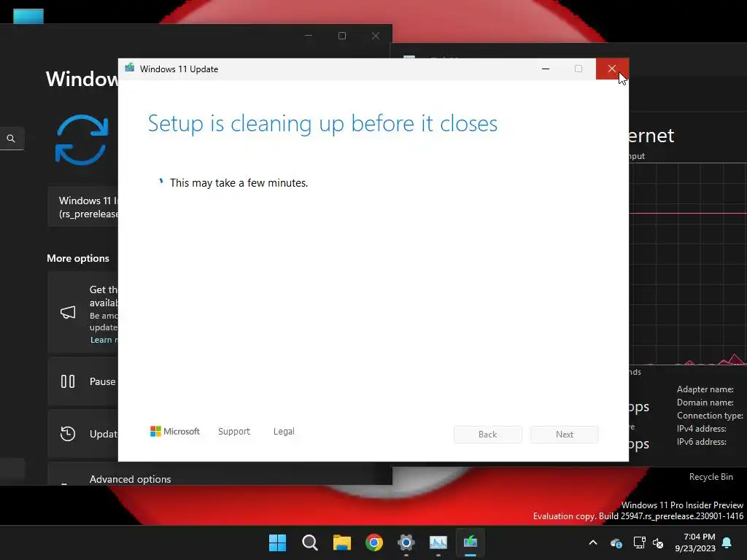Select the Domain name label in Task Manager
747x560 pixels.
click(x=705, y=402)
